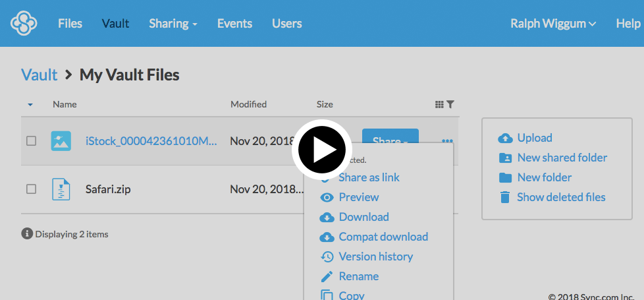The image size is (644, 300).
Task: Expand the Sharing dropdown in navbar
Action: point(173,24)
